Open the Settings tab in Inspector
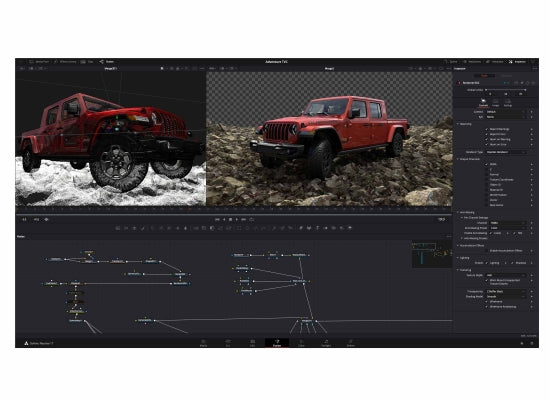This screenshot has width=550, height=400. 508,103
